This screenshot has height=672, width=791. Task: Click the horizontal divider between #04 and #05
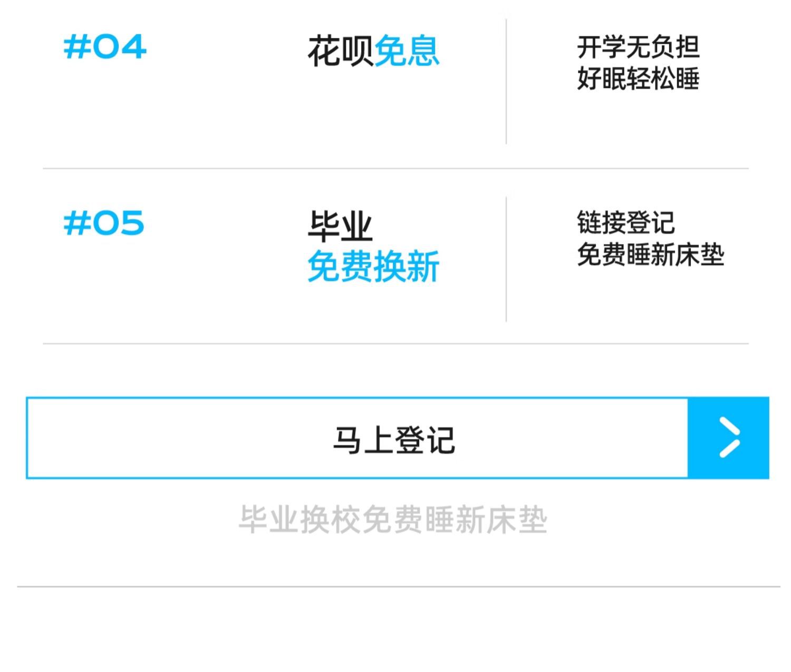tap(395, 169)
